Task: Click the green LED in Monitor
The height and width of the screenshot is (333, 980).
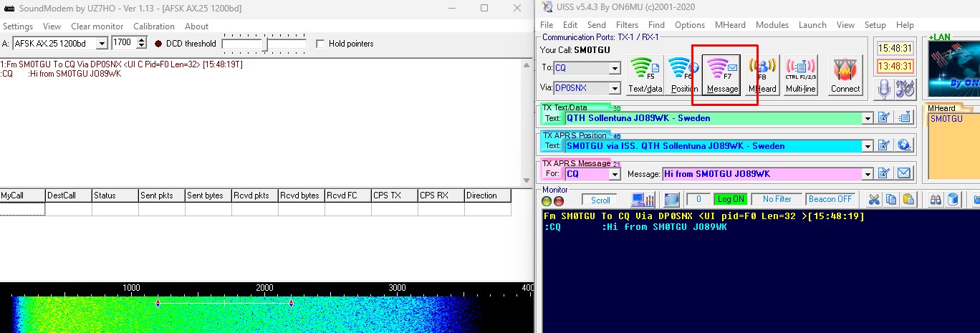Action: (547, 201)
